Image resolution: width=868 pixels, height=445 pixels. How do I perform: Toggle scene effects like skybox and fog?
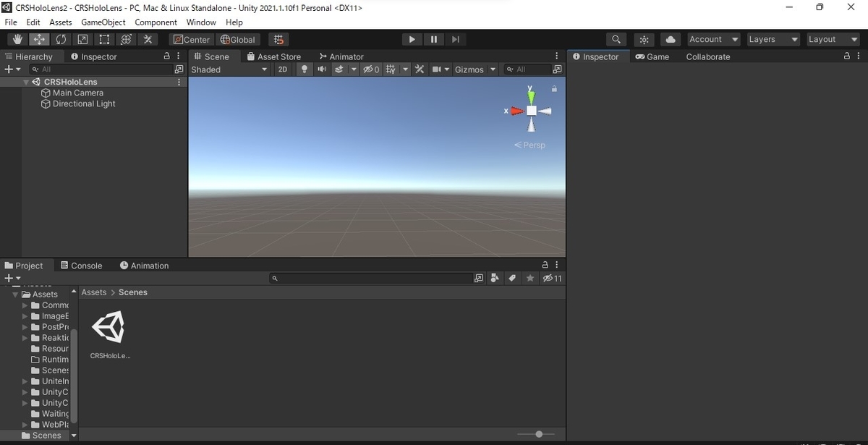tap(339, 69)
